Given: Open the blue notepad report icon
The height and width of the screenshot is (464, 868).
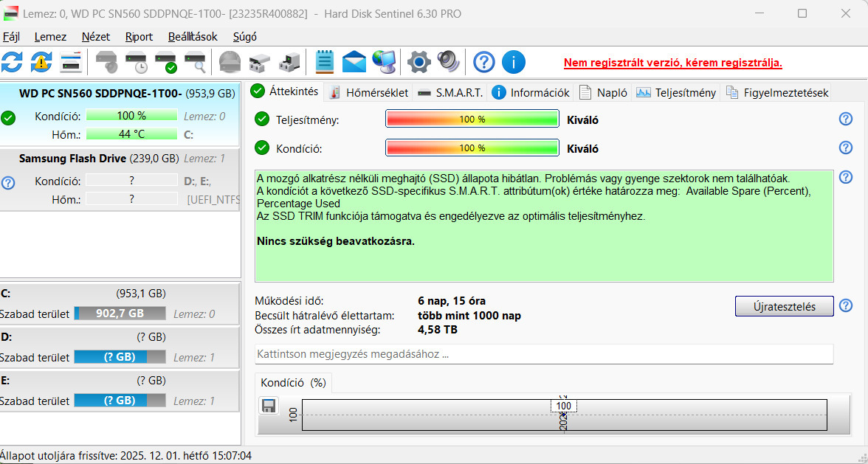Looking at the screenshot, I should [325, 62].
